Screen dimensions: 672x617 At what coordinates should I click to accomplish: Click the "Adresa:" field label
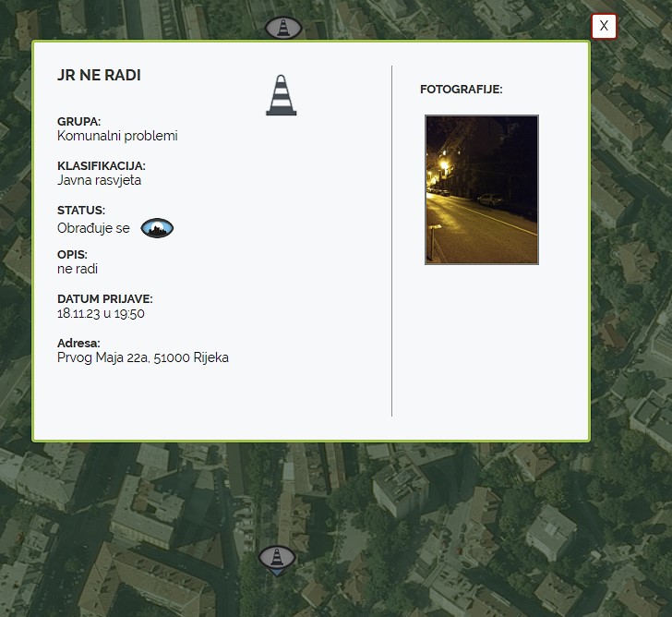click(78, 344)
